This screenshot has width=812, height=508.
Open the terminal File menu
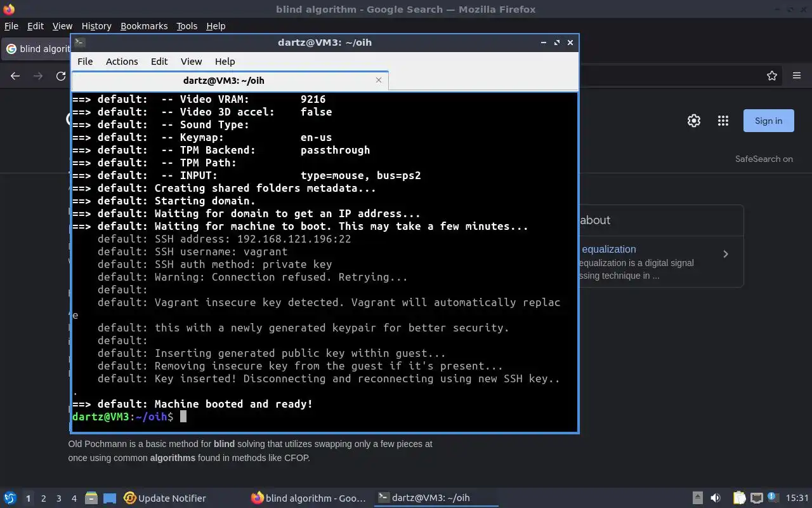tap(85, 62)
